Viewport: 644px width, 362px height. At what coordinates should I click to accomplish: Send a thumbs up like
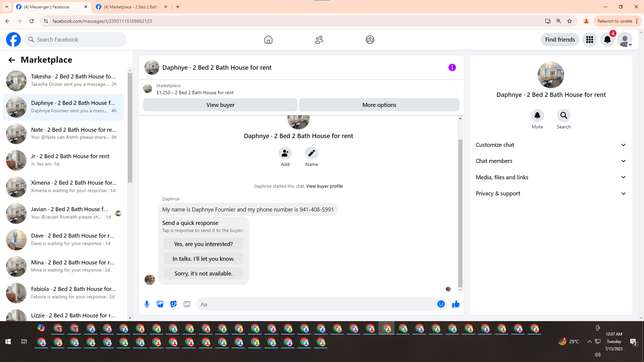[455, 304]
